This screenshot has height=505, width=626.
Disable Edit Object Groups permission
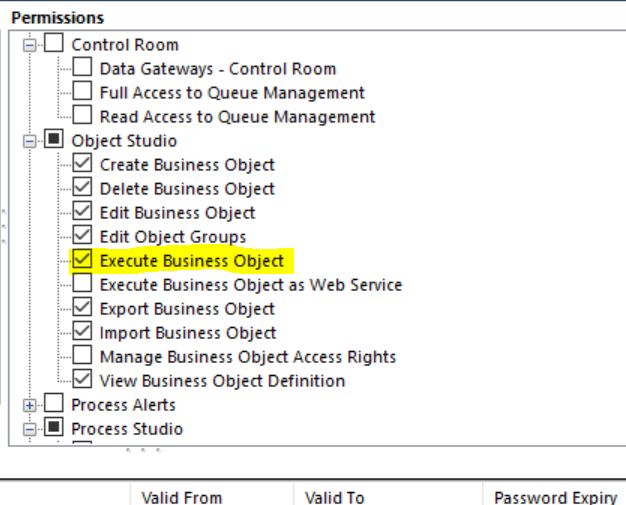(82, 237)
